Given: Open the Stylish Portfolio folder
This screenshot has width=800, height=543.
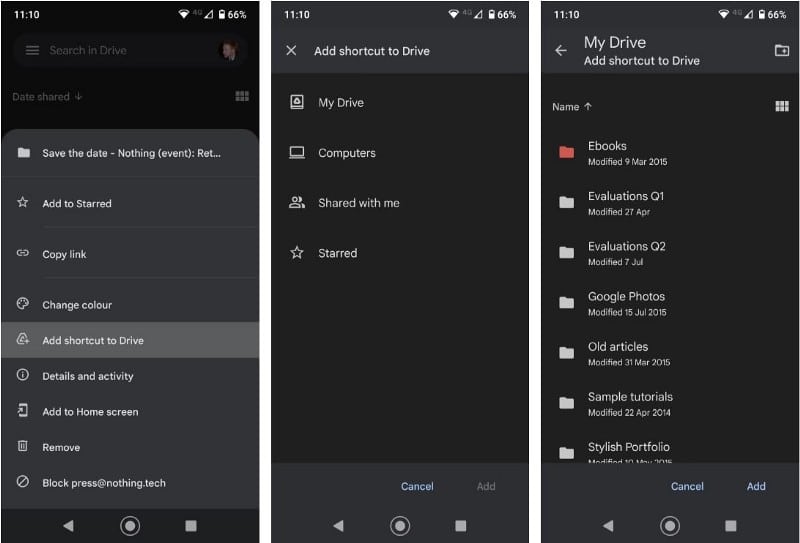Looking at the screenshot, I should tap(670, 449).
